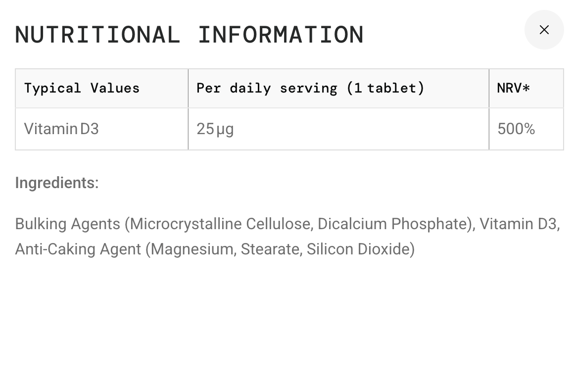Select the Typical Values column header
This screenshot has width=572, height=392.
point(82,88)
